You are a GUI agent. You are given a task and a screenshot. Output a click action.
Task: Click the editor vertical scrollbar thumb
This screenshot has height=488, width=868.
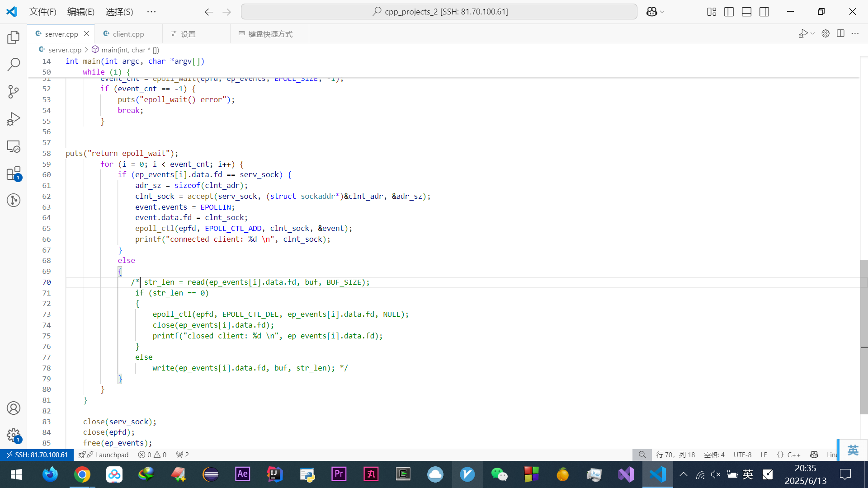click(x=863, y=337)
